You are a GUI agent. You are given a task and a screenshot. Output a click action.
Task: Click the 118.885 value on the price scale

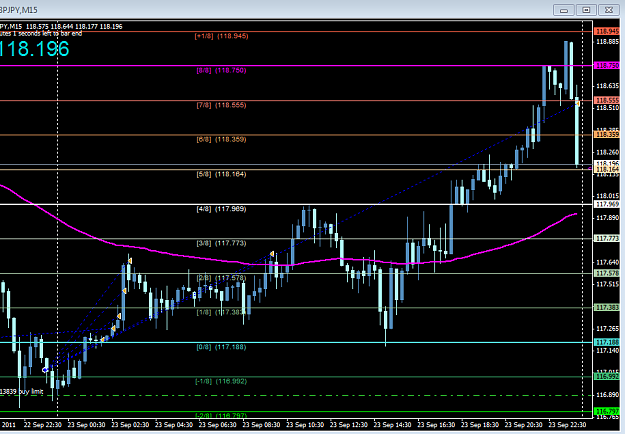click(608, 41)
